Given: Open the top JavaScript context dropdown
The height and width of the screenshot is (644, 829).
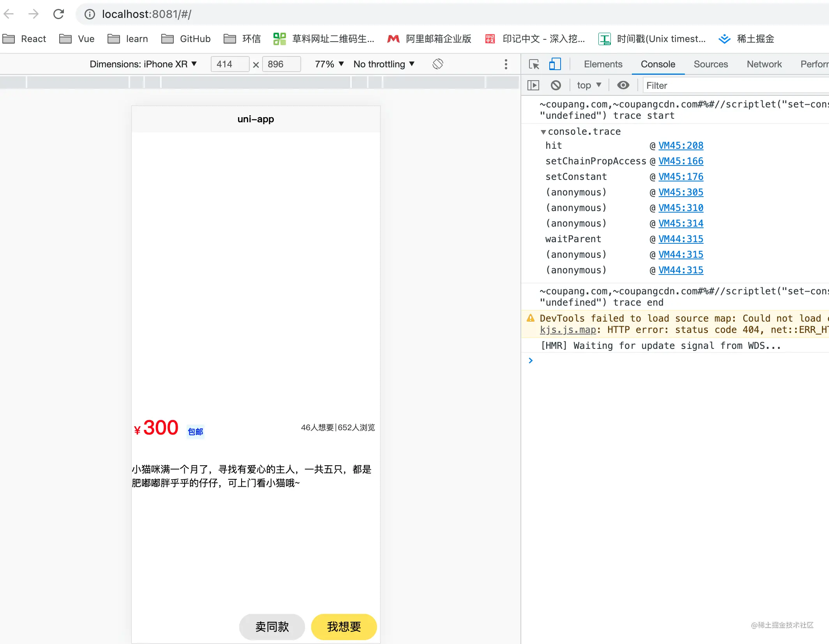Looking at the screenshot, I should (x=589, y=85).
